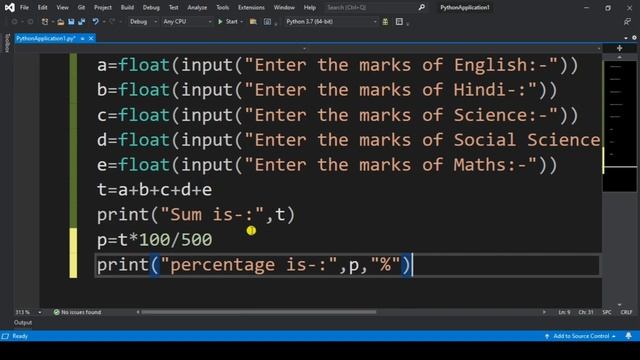Screen dimensions: 640x360
Task: Click the New Project toolbar icon
Action: [45, 22]
